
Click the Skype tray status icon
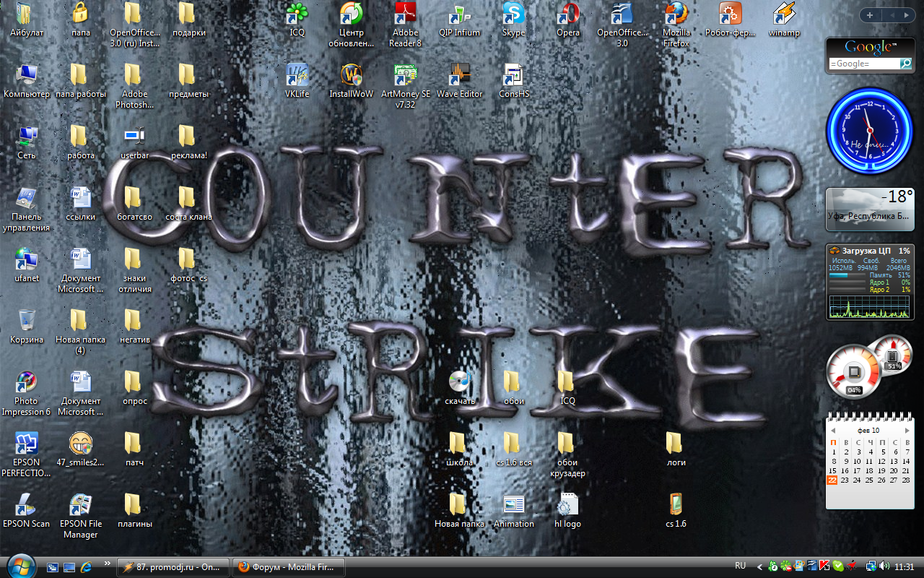coord(837,566)
